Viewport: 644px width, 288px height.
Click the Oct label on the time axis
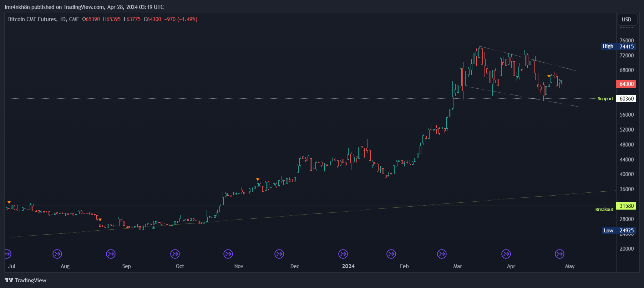(x=180, y=266)
